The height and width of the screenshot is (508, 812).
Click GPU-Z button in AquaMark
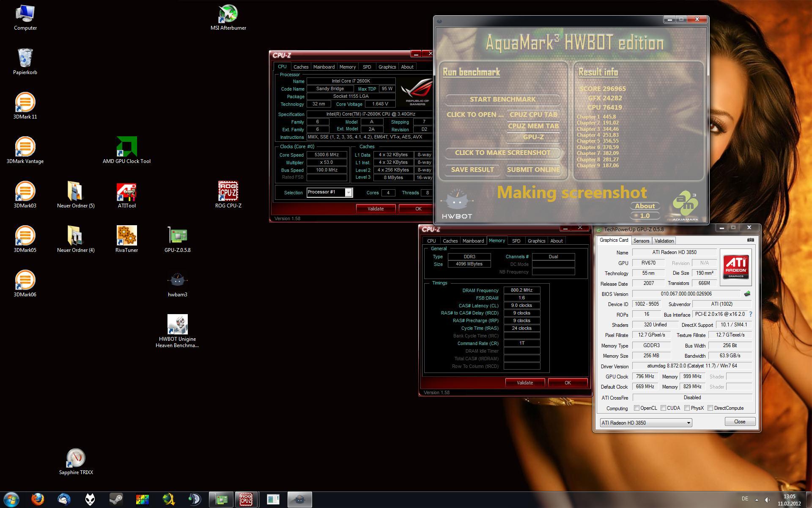pyautogui.click(x=533, y=137)
